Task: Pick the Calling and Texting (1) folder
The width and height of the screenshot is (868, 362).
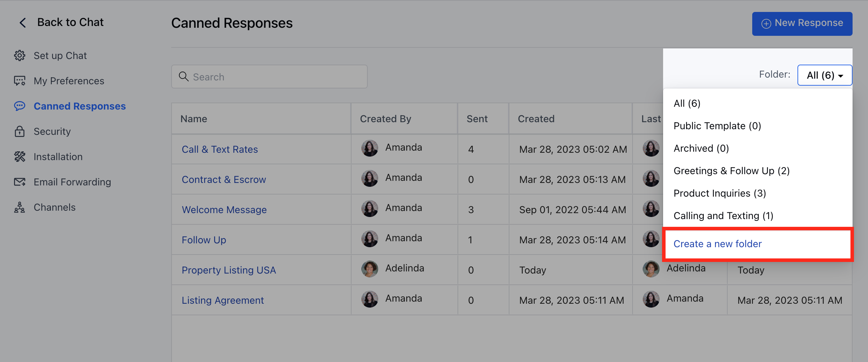Action: pyautogui.click(x=723, y=215)
